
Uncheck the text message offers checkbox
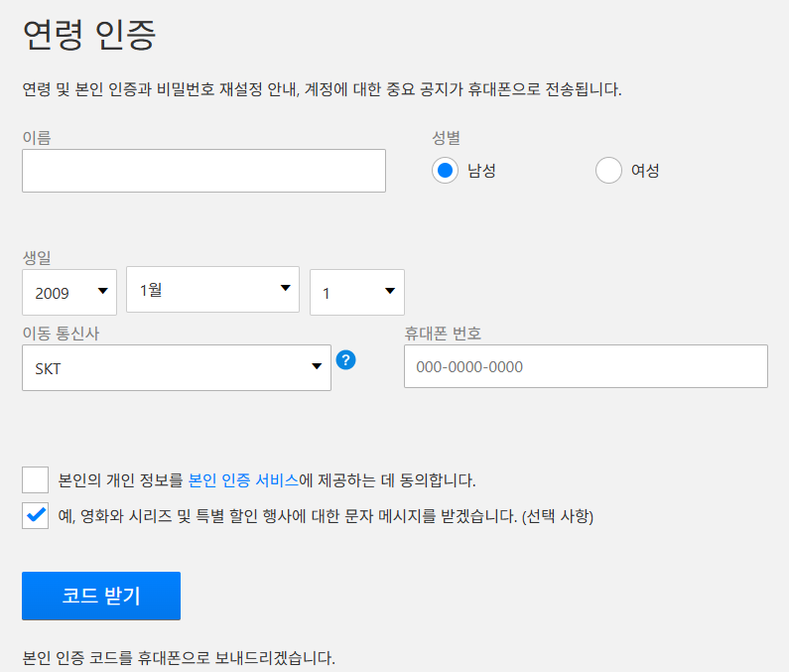[35, 515]
